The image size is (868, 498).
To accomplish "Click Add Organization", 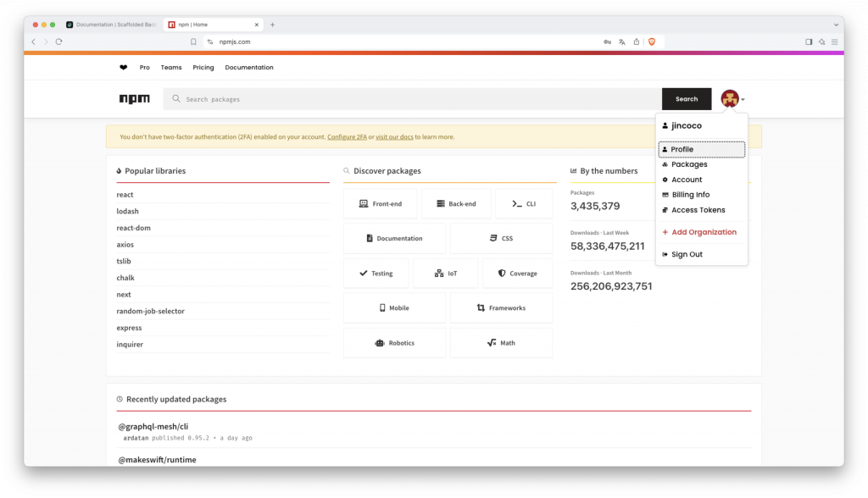I will 701,232.
